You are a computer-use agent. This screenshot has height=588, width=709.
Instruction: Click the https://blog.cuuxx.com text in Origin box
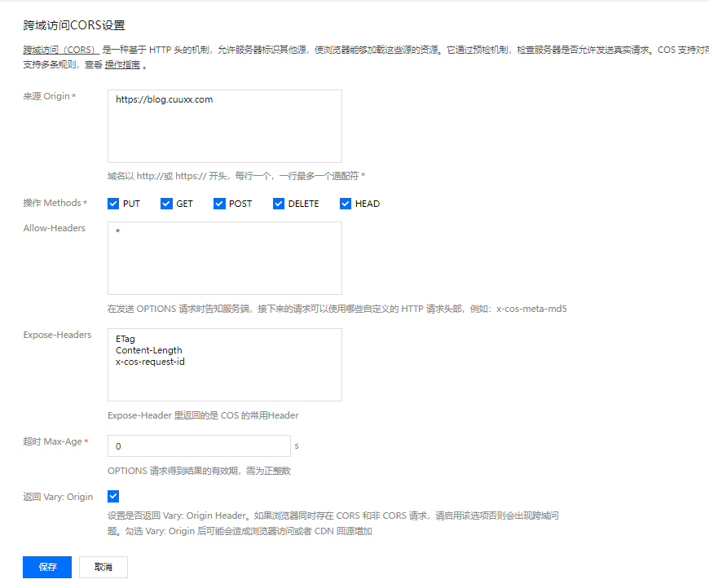pos(164,99)
